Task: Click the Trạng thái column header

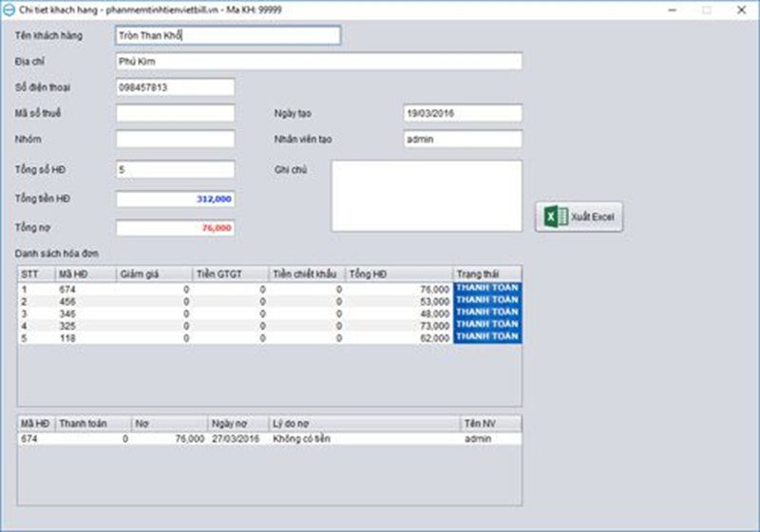Action: pyautogui.click(x=486, y=275)
